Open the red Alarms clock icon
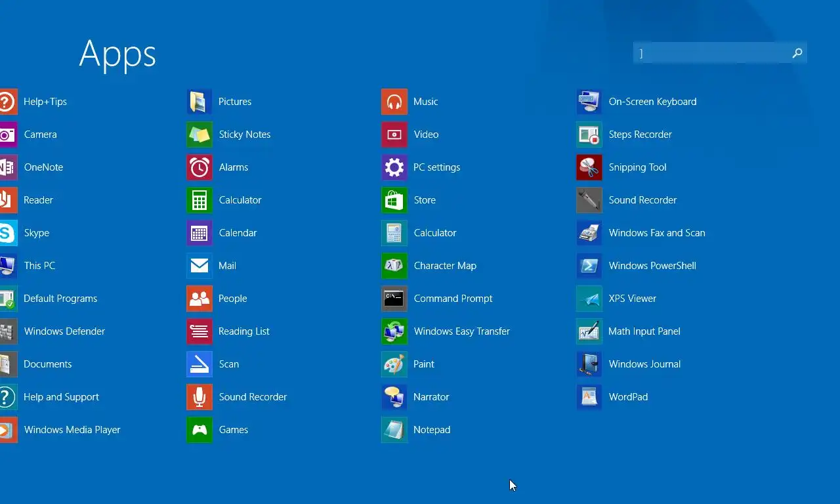 [199, 167]
